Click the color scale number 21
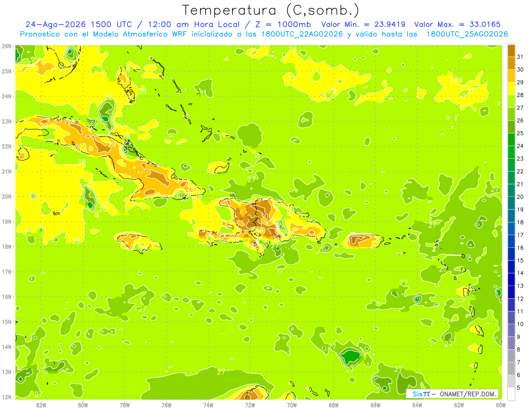532x411 pixels. (x=520, y=184)
